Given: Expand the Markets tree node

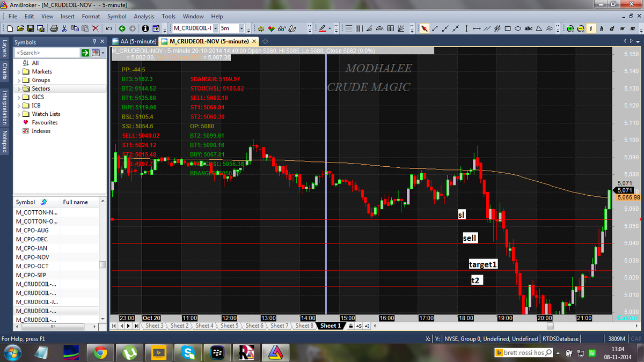Looking at the screenshot, I should [x=20, y=71].
